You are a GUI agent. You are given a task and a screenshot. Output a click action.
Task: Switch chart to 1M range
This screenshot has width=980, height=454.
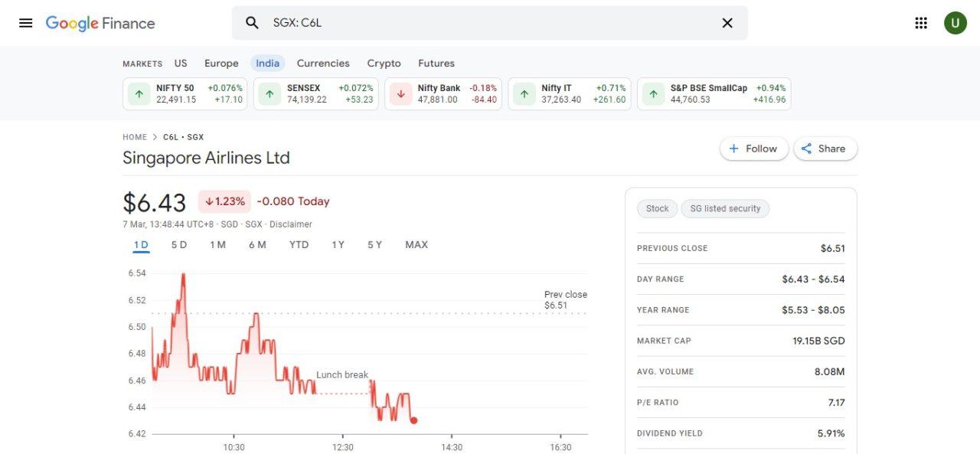click(217, 245)
